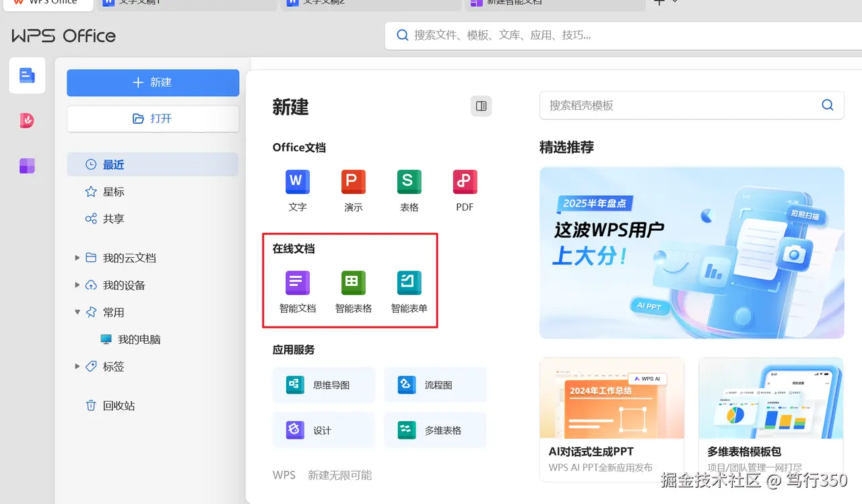This screenshot has width=862, height=504.
Task: Click the blue 新建 button
Action: (153, 83)
